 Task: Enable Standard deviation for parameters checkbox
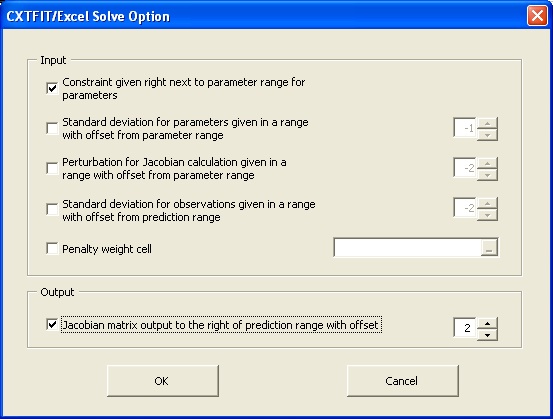pyautogui.click(x=52, y=128)
